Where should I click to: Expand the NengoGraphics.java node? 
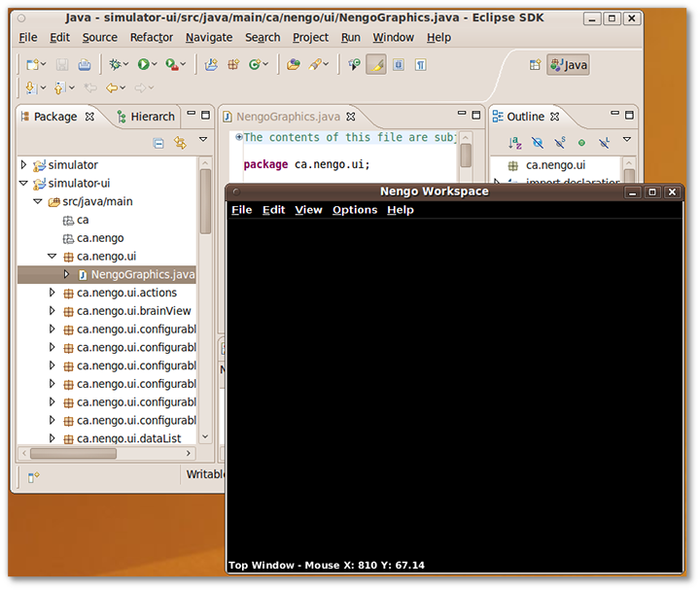coord(66,274)
